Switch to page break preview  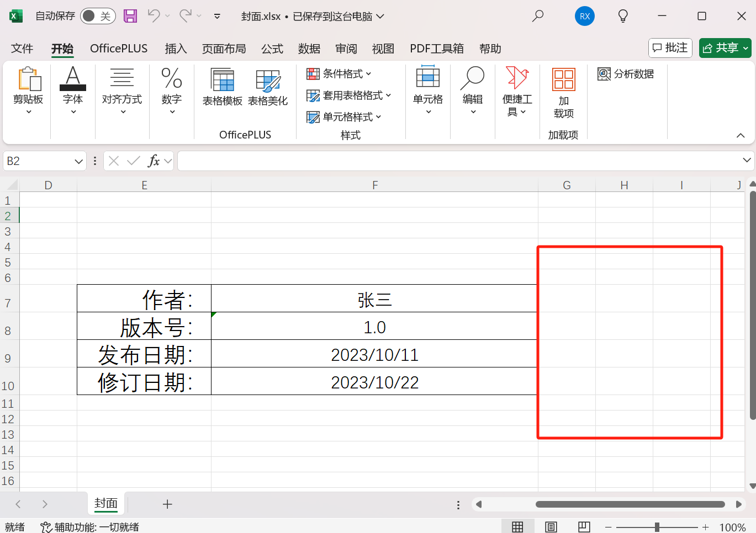pyautogui.click(x=584, y=527)
